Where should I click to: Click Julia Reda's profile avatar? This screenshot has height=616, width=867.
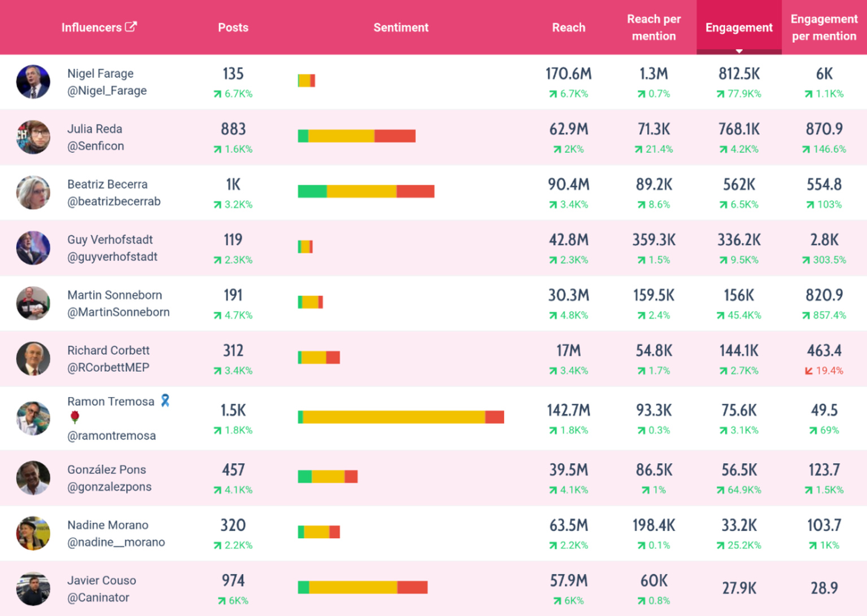(33, 137)
